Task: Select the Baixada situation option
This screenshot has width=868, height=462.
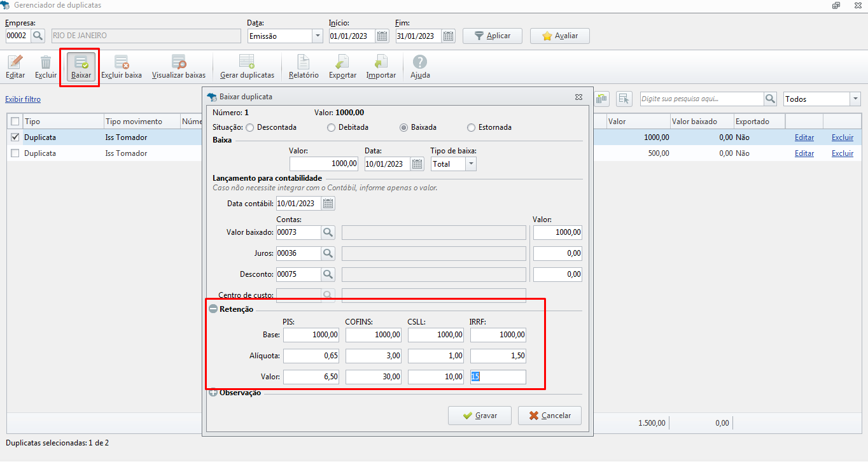Action: [x=403, y=127]
